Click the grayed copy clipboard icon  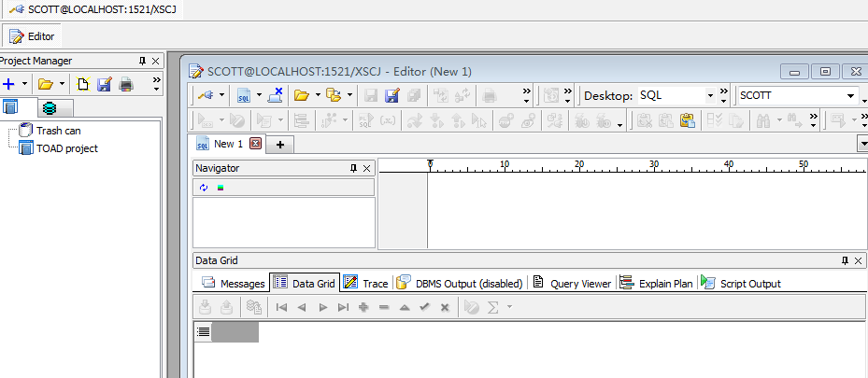[x=665, y=120]
